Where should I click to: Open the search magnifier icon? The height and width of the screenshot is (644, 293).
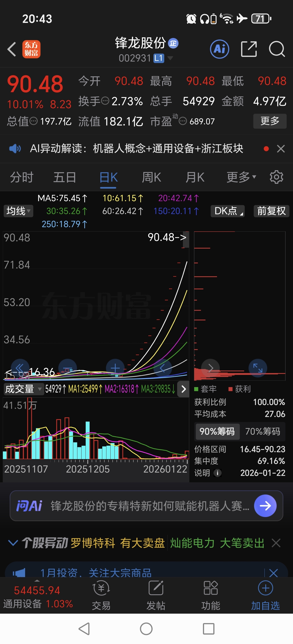(x=277, y=49)
